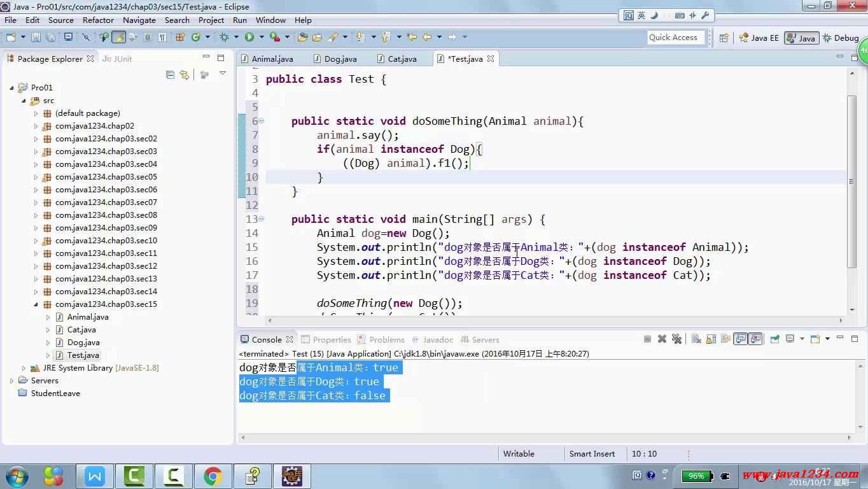
Task: Expand com.java1234.chap02 package
Action: (36, 126)
